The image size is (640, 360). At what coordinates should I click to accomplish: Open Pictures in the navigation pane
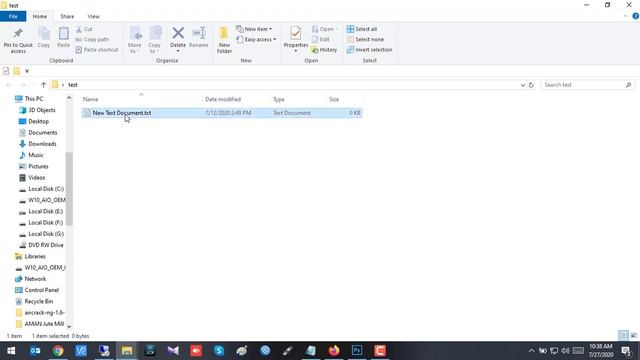point(33,167)
